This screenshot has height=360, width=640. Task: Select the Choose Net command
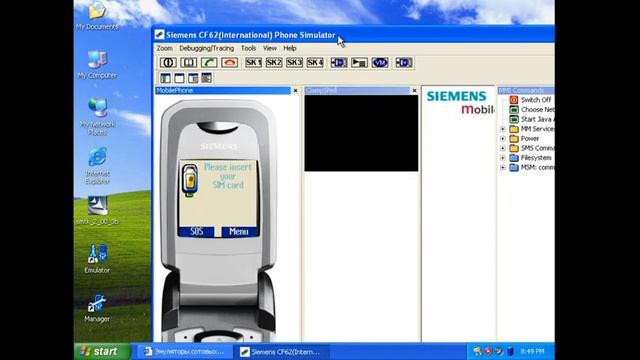(537, 109)
